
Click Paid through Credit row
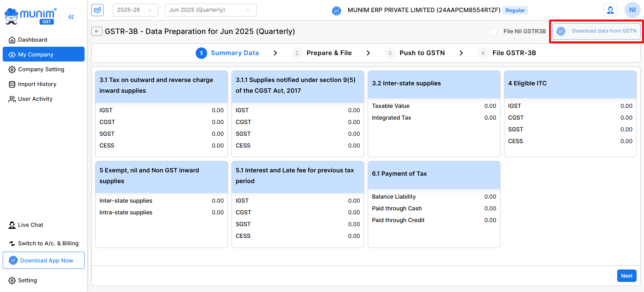[434, 220]
